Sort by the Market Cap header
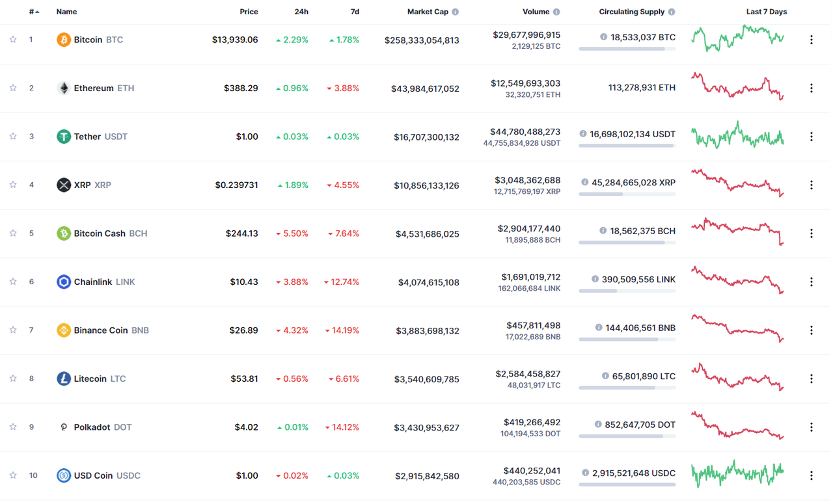833x504 pixels. click(428, 12)
